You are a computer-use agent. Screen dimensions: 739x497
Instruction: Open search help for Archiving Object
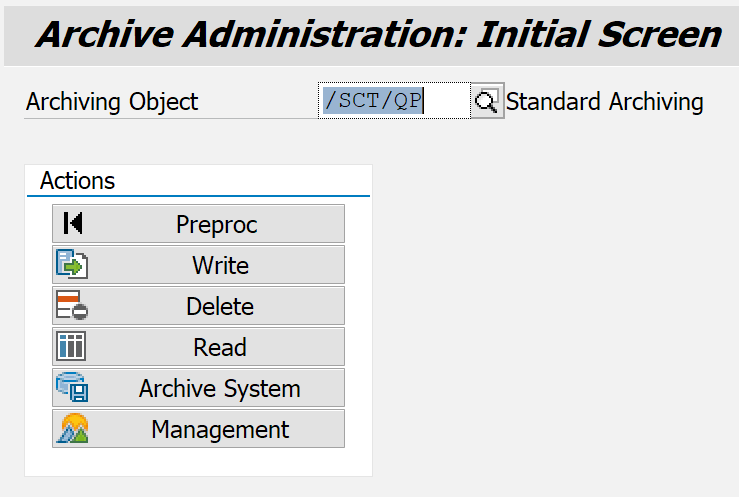click(486, 101)
